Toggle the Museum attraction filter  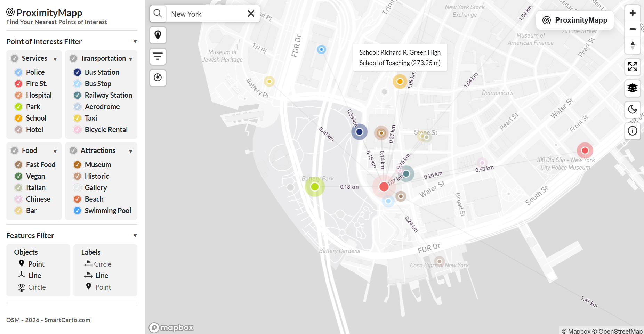coord(77,164)
